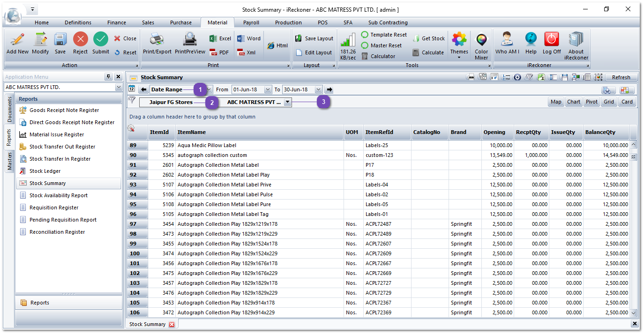Open the From date picker dropdown
Viewport: 644px width, 334px height.
[x=268, y=89]
